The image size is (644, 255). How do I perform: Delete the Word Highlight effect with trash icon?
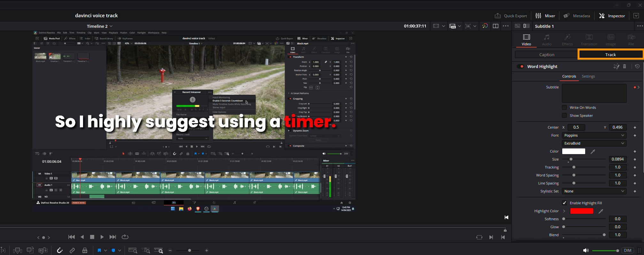pyautogui.click(x=625, y=66)
